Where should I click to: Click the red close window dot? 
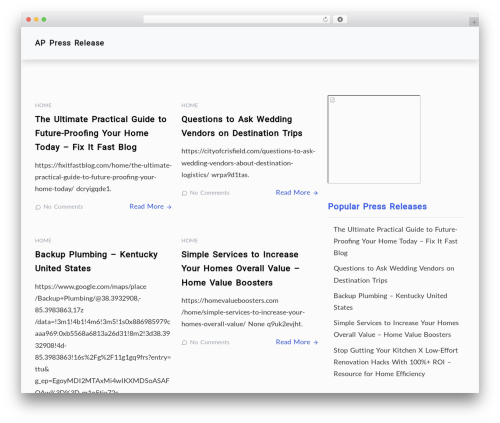click(x=29, y=19)
